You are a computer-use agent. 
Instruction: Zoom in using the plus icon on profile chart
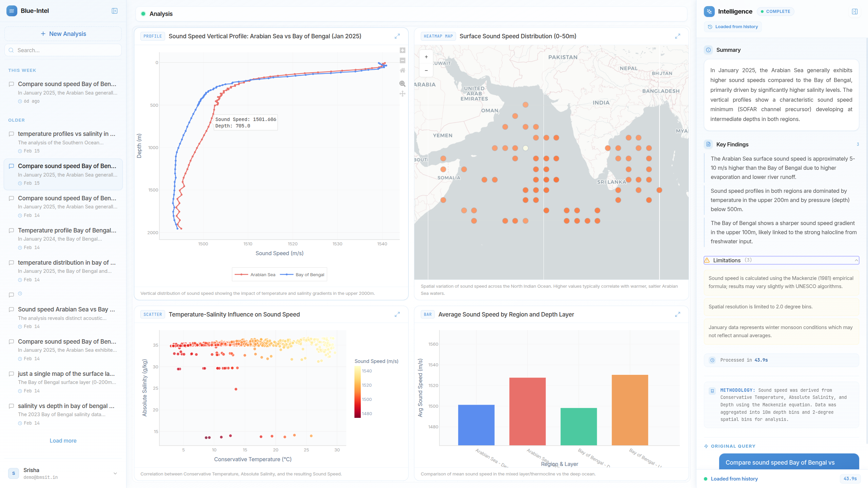[x=402, y=50]
